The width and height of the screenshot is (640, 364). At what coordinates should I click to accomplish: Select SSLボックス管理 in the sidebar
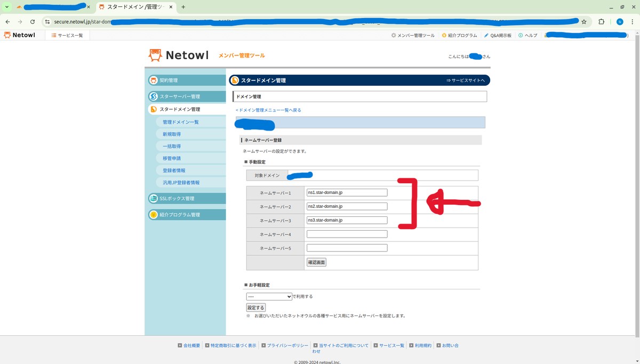pyautogui.click(x=187, y=198)
